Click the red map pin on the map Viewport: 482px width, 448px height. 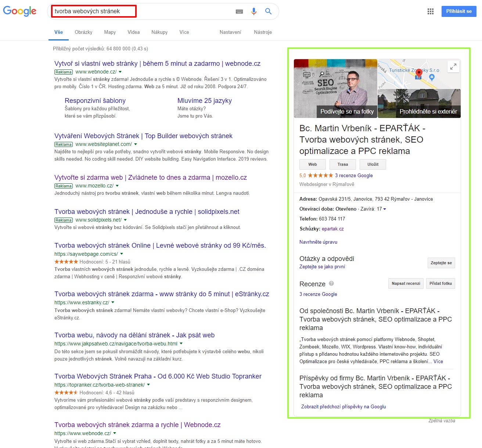point(419,74)
